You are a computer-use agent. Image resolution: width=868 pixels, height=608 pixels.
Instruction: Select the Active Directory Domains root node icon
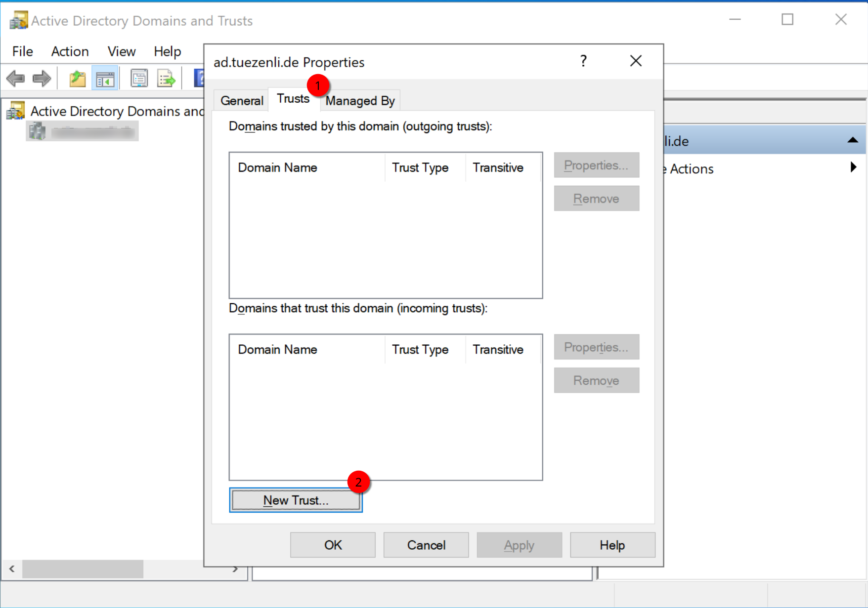tap(16, 111)
